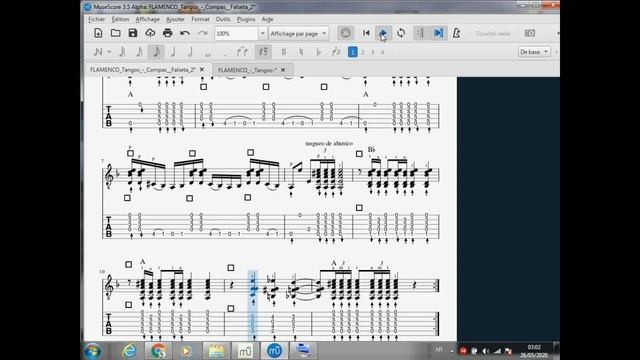Image resolution: width=640 pixels, height=360 pixels.
Task: Toggle MIDI input button
Action: [345, 33]
